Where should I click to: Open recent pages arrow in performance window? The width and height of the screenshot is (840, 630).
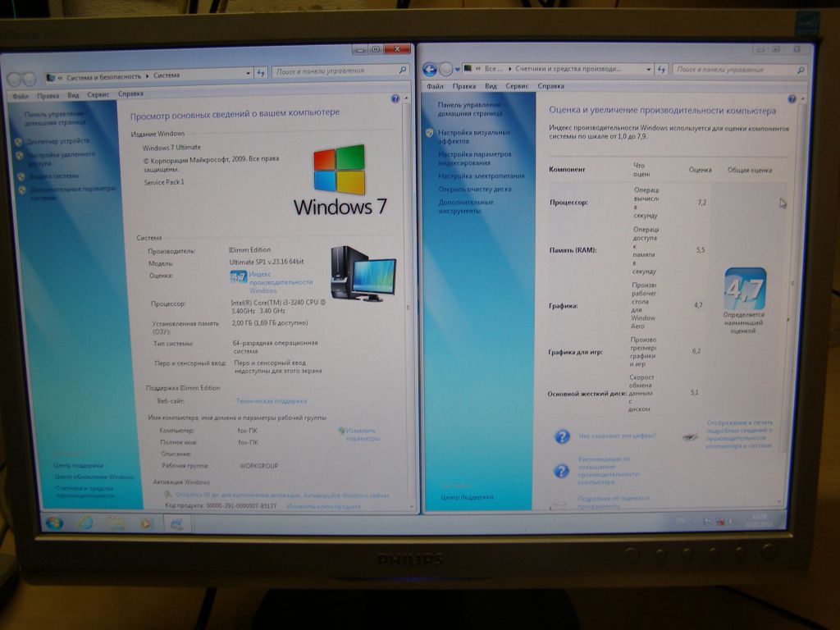[458, 70]
